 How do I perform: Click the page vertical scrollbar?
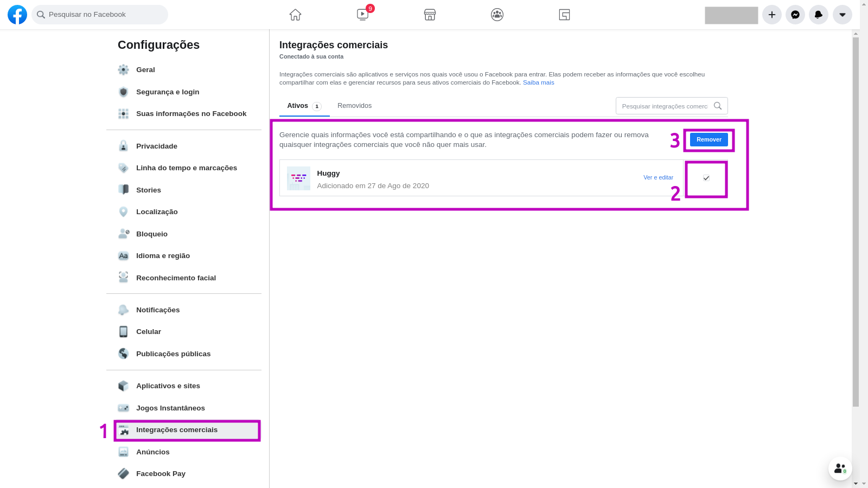tap(856, 222)
